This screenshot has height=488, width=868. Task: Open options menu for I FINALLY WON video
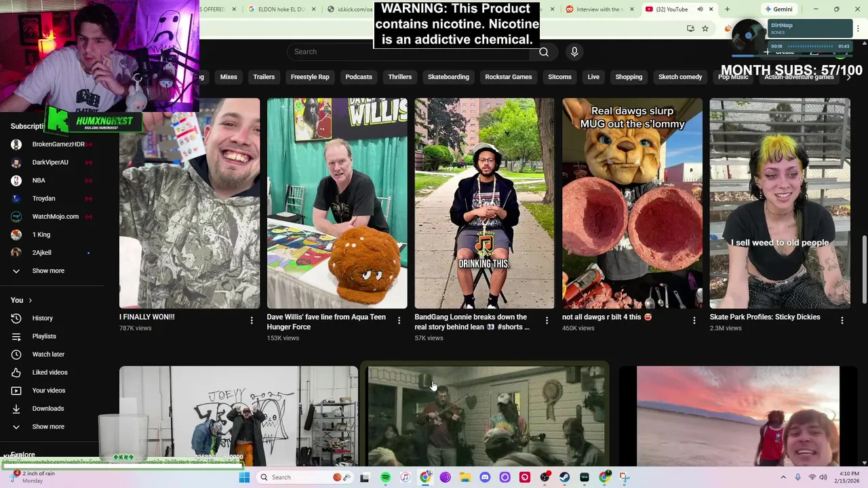pos(252,321)
